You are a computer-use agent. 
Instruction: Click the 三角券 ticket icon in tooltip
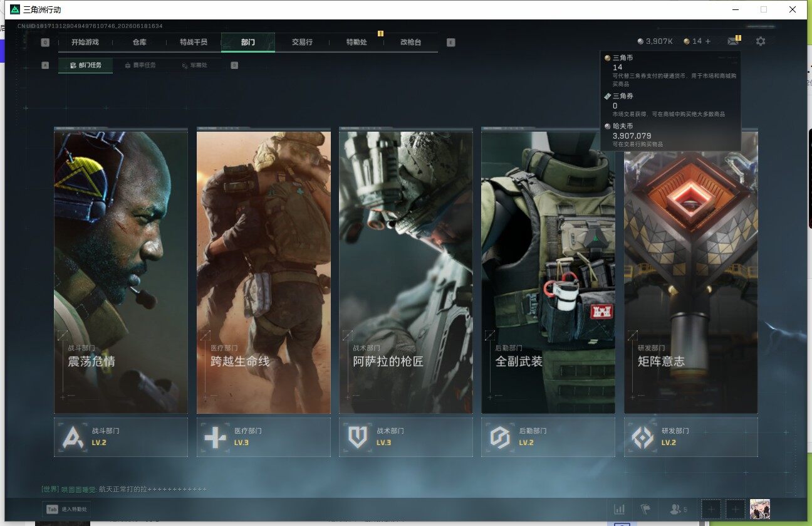click(x=608, y=96)
